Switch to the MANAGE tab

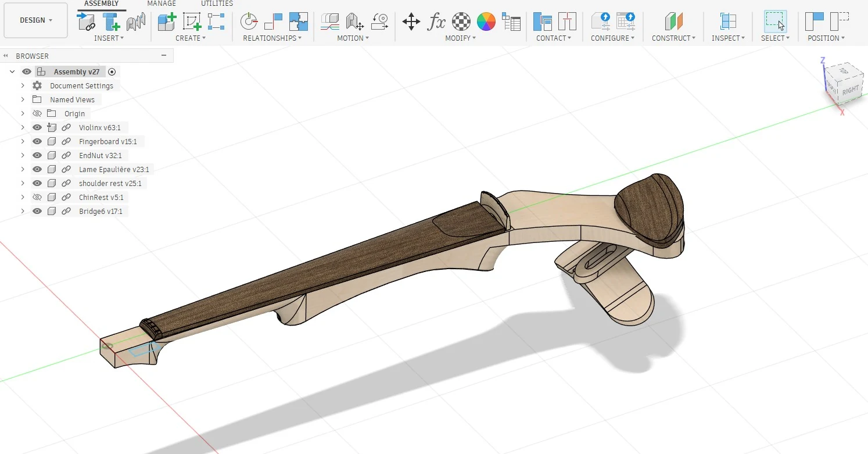(x=162, y=3)
